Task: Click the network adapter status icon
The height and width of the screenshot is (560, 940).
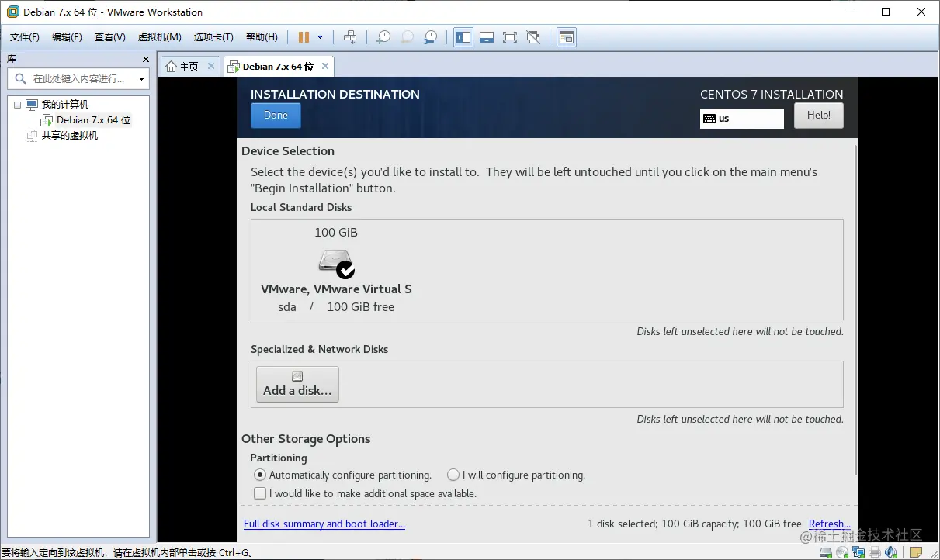Action: pos(858,552)
